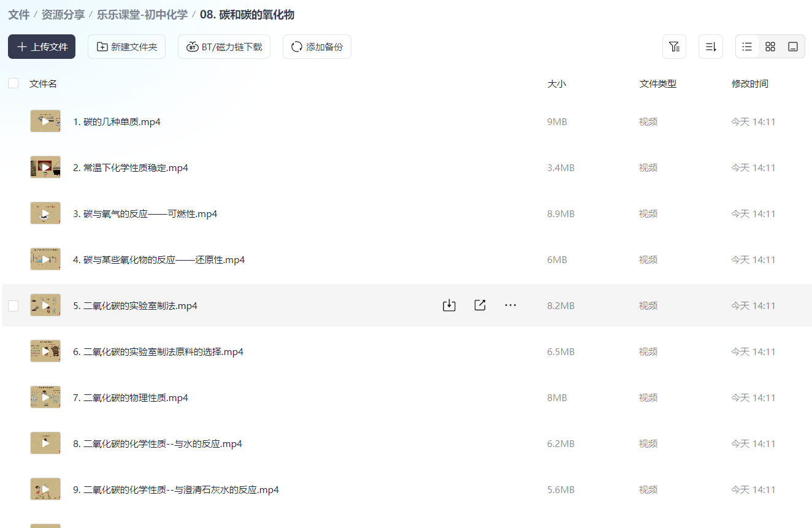Select the list view icon
This screenshot has height=528, width=812.
746,46
